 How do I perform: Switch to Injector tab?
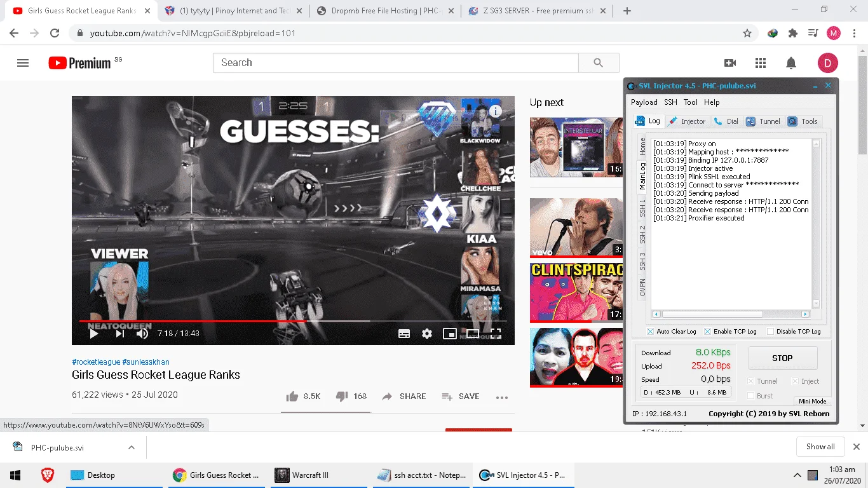pyautogui.click(x=687, y=121)
